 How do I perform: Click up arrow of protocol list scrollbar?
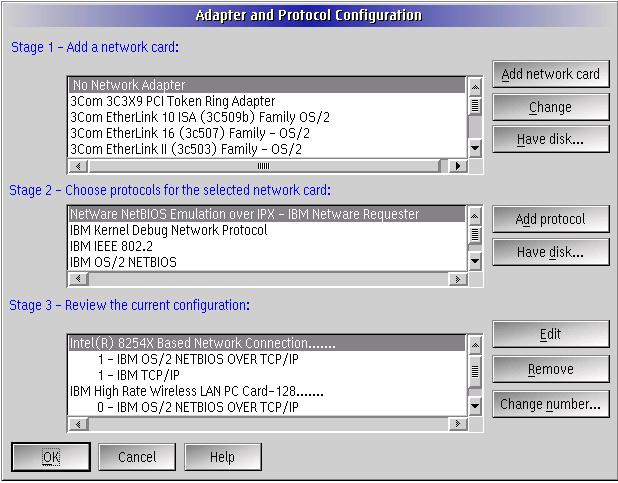click(475, 216)
